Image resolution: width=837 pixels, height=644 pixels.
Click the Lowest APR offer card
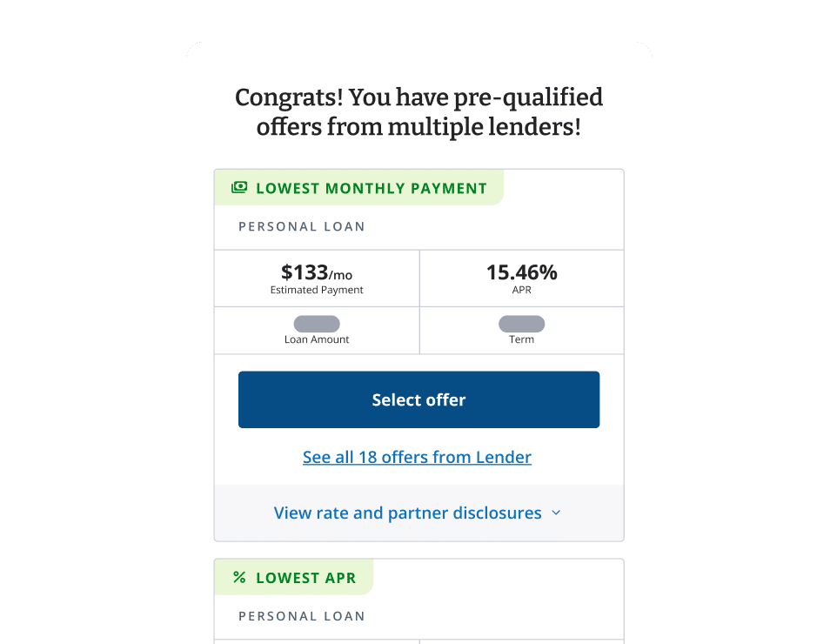418,600
